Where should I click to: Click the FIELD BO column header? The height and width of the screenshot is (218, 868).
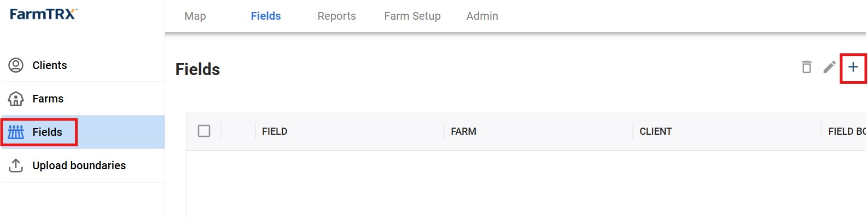click(x=847, y=131)
